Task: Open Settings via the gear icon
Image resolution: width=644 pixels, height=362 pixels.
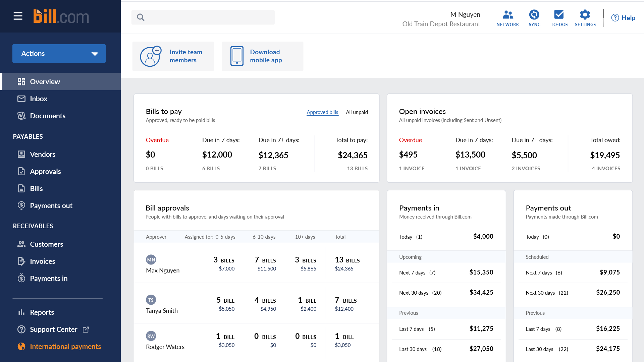Action: tap(585, 15)
